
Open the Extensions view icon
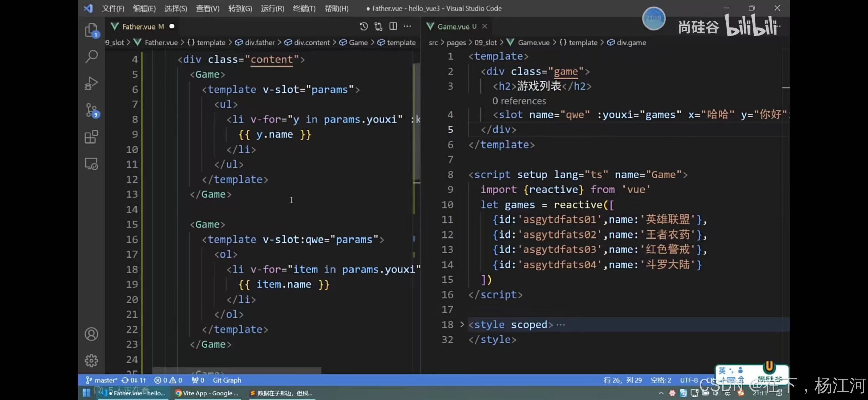coord(91,137)
